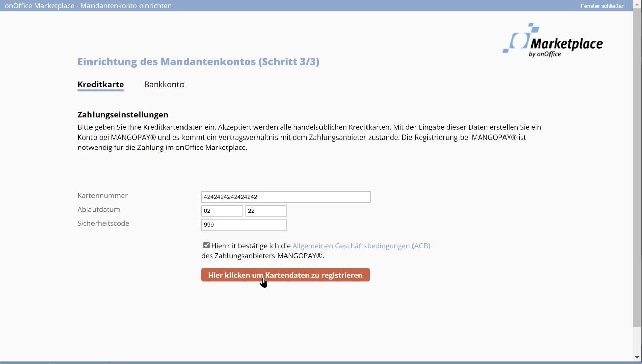The height and width of the screenshot is (364, 642).
Task: Click the Zahlungseinstellungen heading
Action: tap(123, 115)
